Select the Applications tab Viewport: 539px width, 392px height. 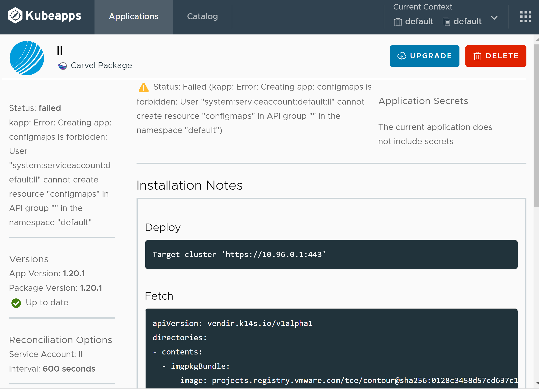coord(133,17)
